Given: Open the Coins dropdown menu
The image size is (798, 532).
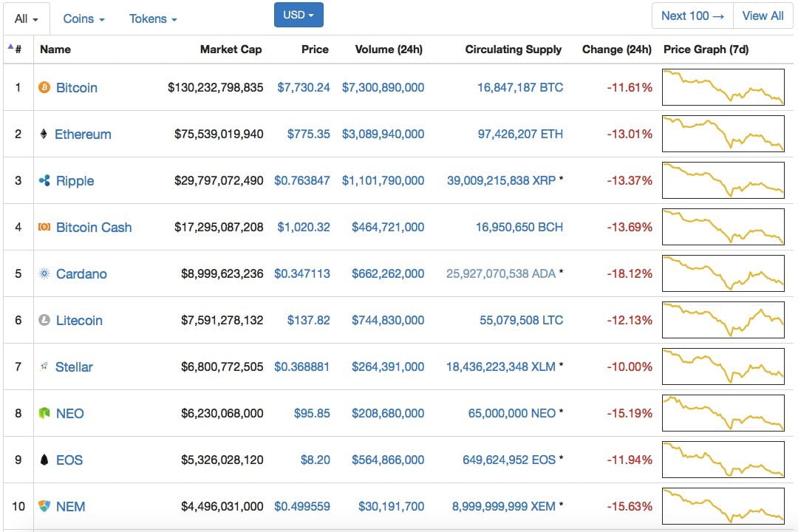Looking at the screenshot, I should tap(83, 18).
